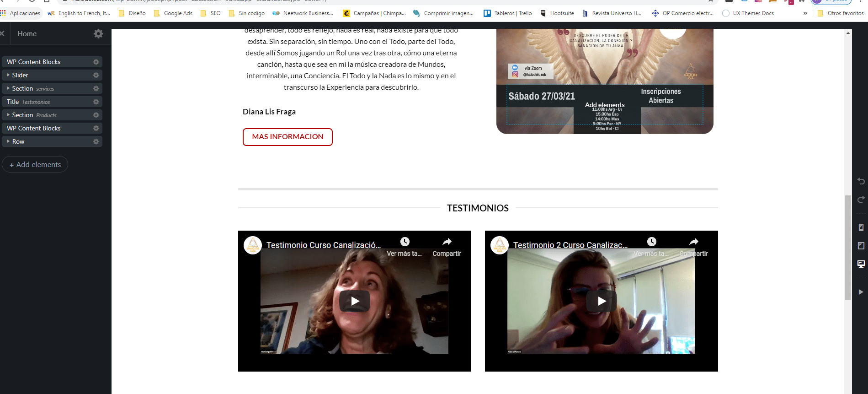Open the Diseño bookmark folder
The width and height of the screenshot is (868, 394).
point(132,13)
